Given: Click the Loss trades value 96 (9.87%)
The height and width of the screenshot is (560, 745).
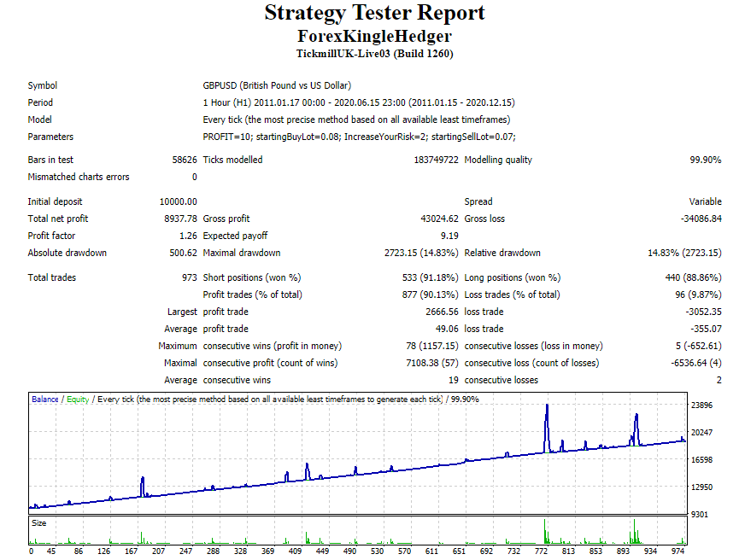Looking at the screenshot, I should (698, 295).
